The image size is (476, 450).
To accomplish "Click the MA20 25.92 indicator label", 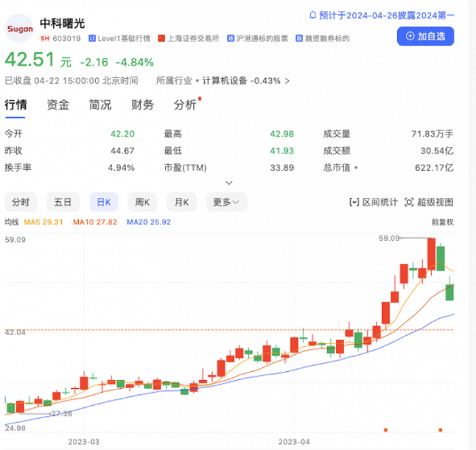I will (149, 222).
